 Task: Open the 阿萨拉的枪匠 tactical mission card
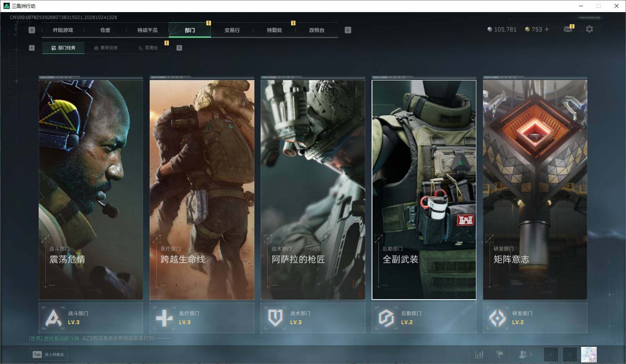click(x=313, y=189)
